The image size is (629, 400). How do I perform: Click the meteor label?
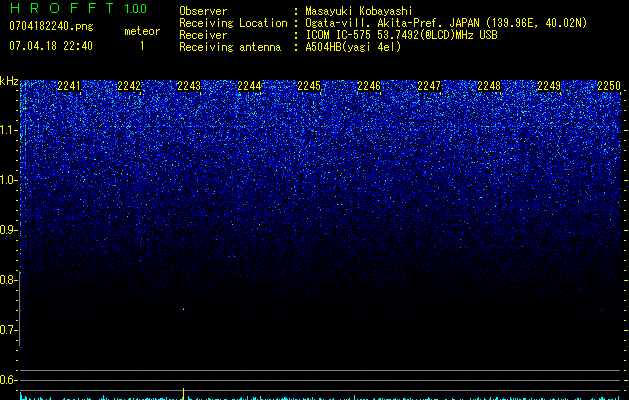pyautogui.click(x=142, y=31)
